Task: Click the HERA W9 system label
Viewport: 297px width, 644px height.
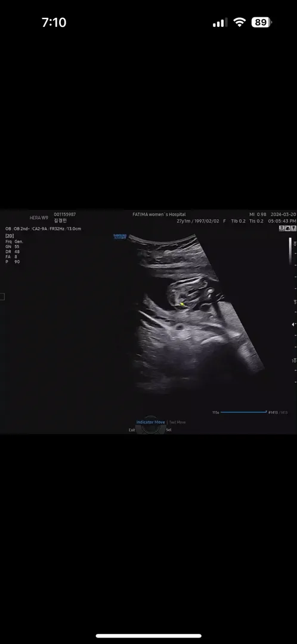Action: click(x=39, y=218)
